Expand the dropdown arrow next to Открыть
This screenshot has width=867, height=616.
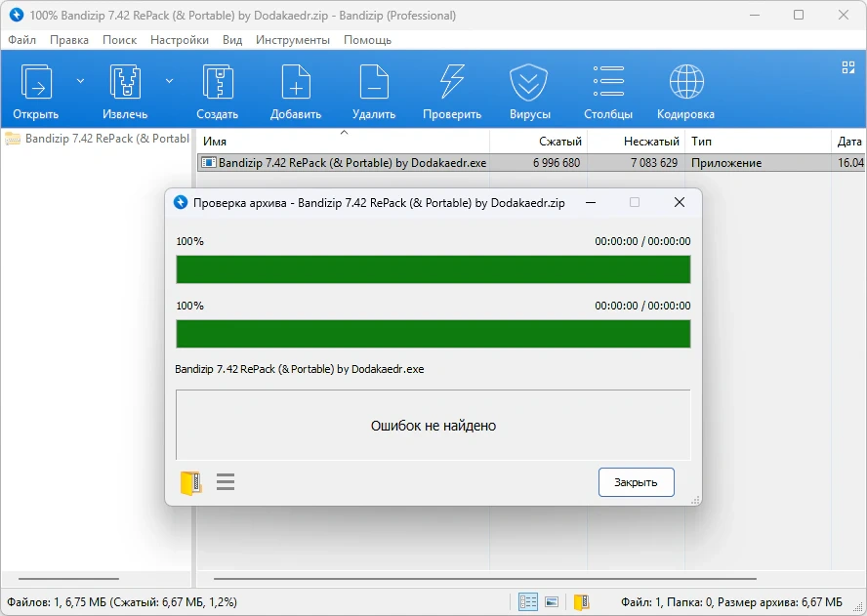80,81
